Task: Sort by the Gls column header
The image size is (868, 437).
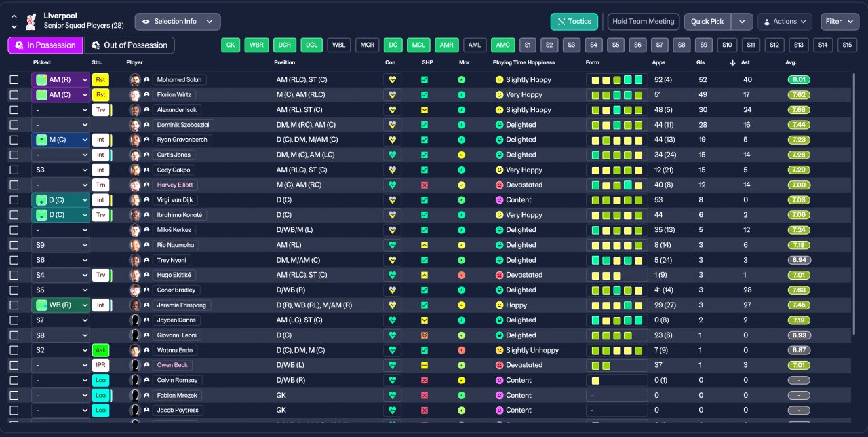Action: pos(701,62)
